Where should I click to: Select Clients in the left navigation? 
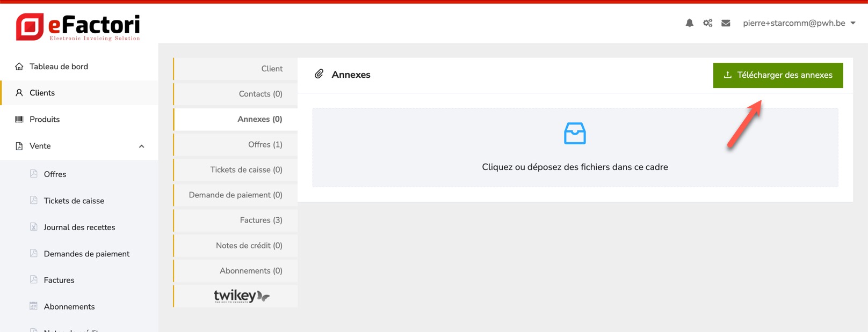(x=42, y=93)
